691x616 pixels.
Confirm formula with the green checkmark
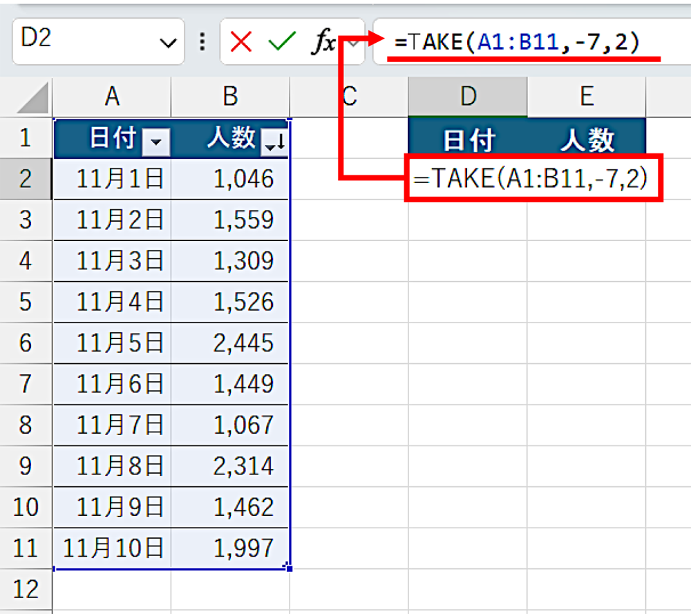pyautogui.click(x=282, y=42)
